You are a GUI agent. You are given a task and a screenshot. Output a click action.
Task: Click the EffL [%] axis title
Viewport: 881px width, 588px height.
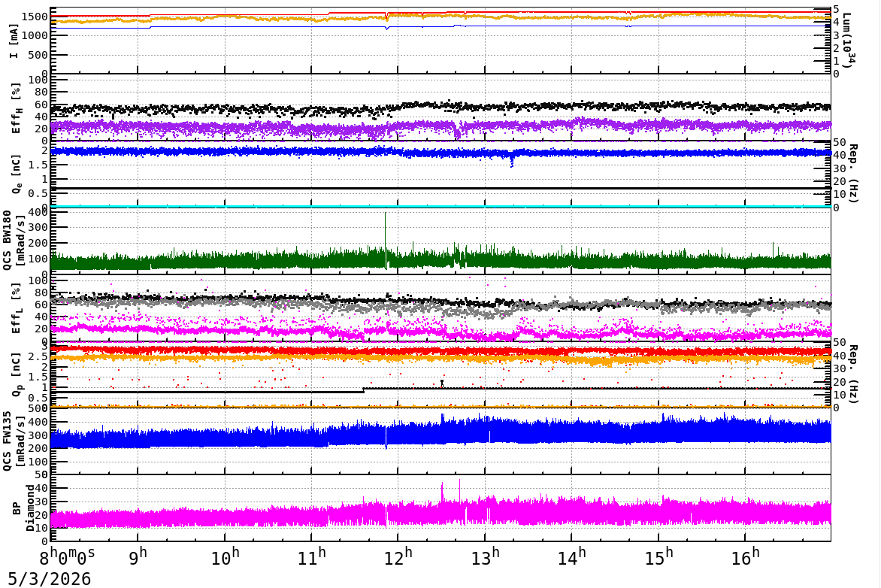17,308
